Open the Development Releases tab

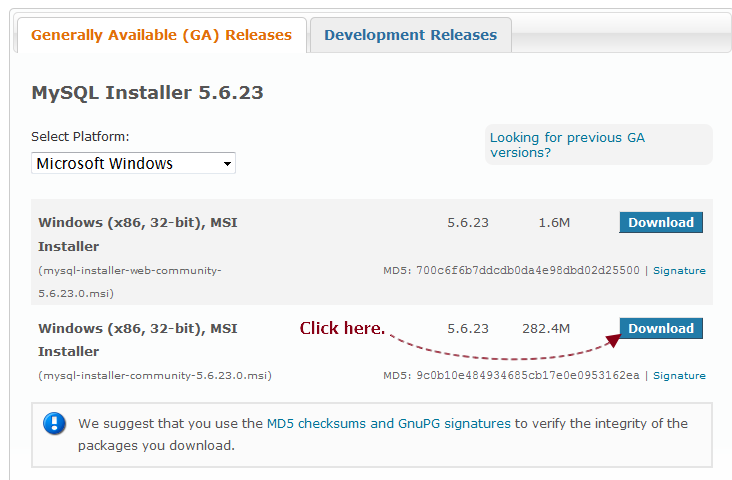coord(410,35)
